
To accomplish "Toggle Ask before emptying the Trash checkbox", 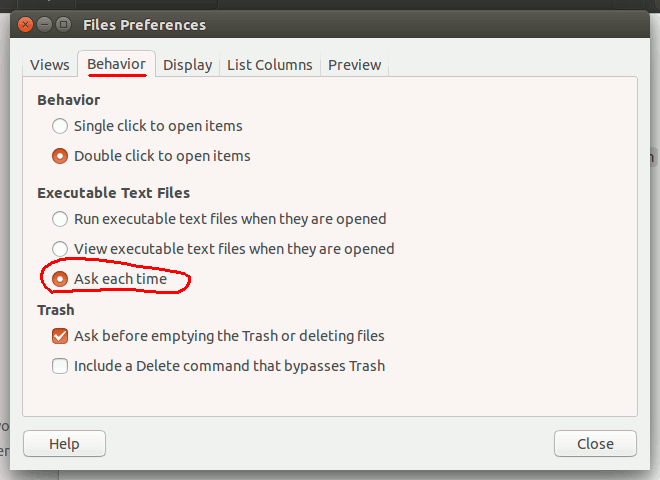I will point(60,336).
